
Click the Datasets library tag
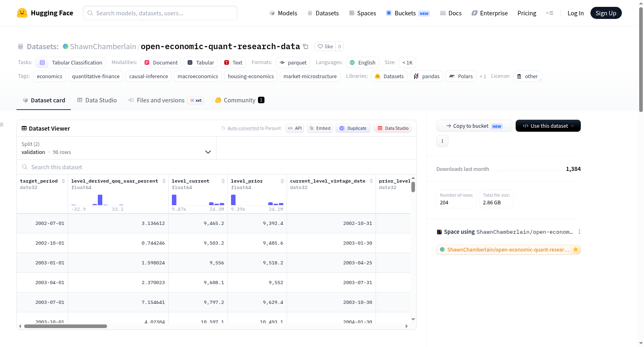tap(389, 76)
